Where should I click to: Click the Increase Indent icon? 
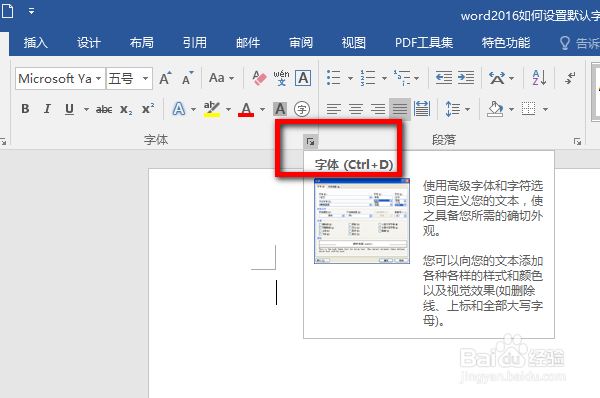tap(466, 78)
